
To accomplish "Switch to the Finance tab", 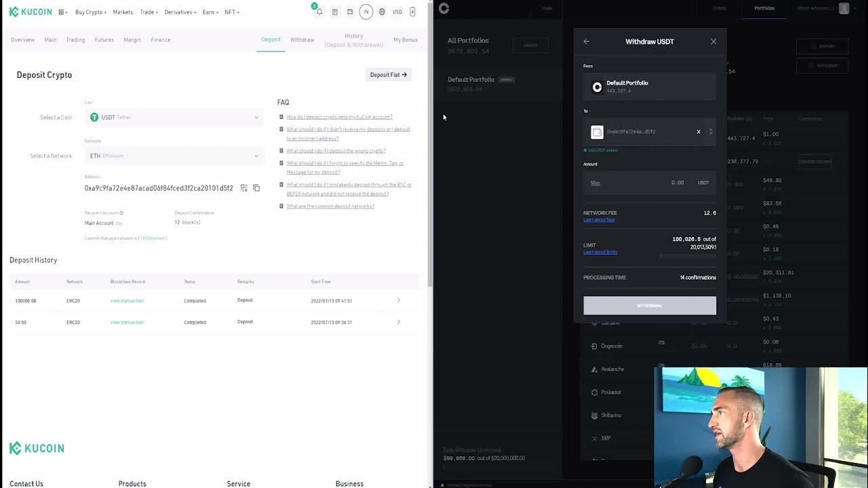I will (161, 40).
